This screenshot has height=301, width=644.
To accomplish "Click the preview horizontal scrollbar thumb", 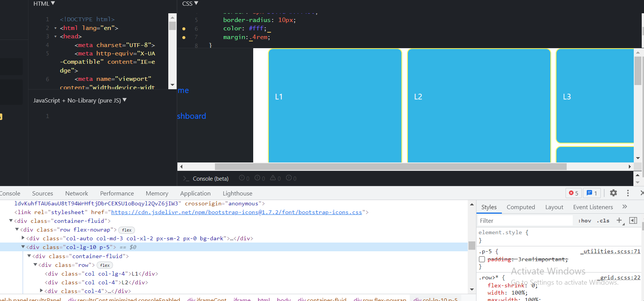I will tap(390, 167).
